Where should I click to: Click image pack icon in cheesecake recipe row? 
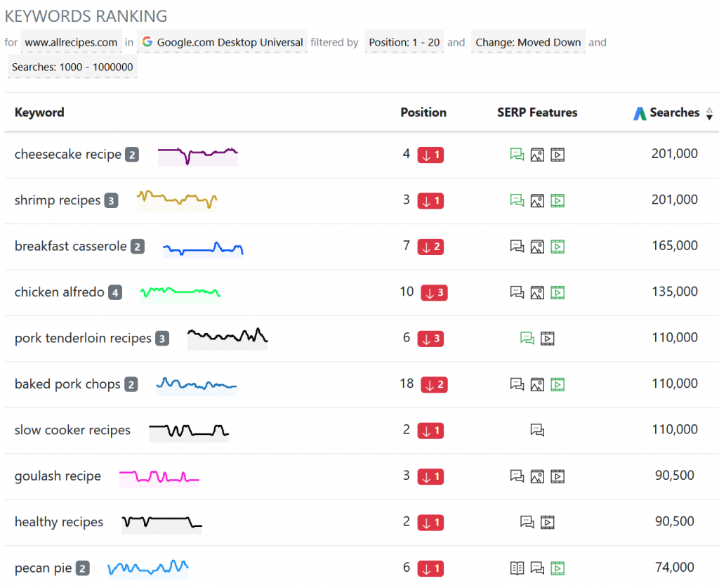pos(537,155)
